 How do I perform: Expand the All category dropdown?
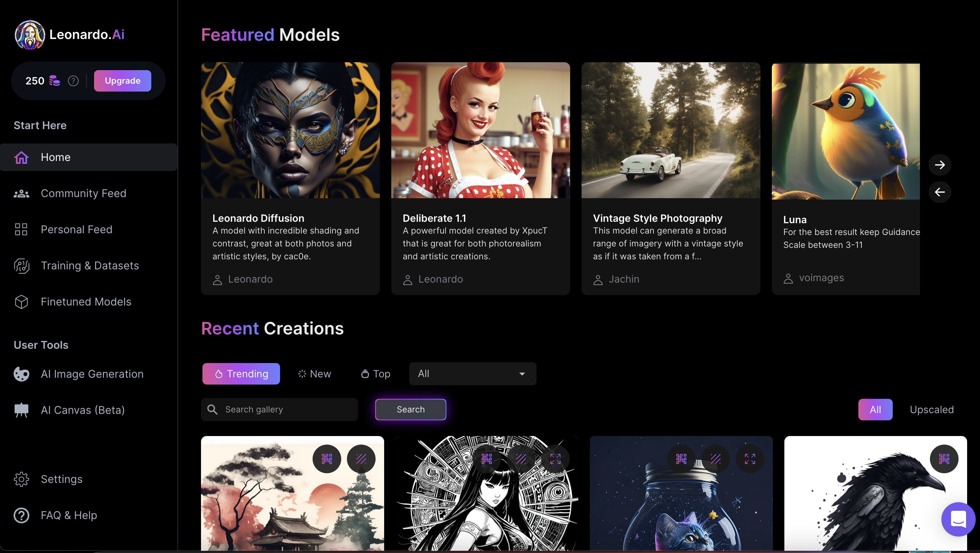pos(472,374)
